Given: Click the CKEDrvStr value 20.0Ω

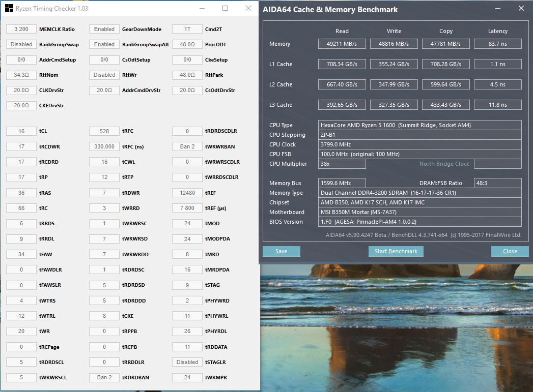Looking at the screenshot, I should pyautogui.click(x=21, y=106).
